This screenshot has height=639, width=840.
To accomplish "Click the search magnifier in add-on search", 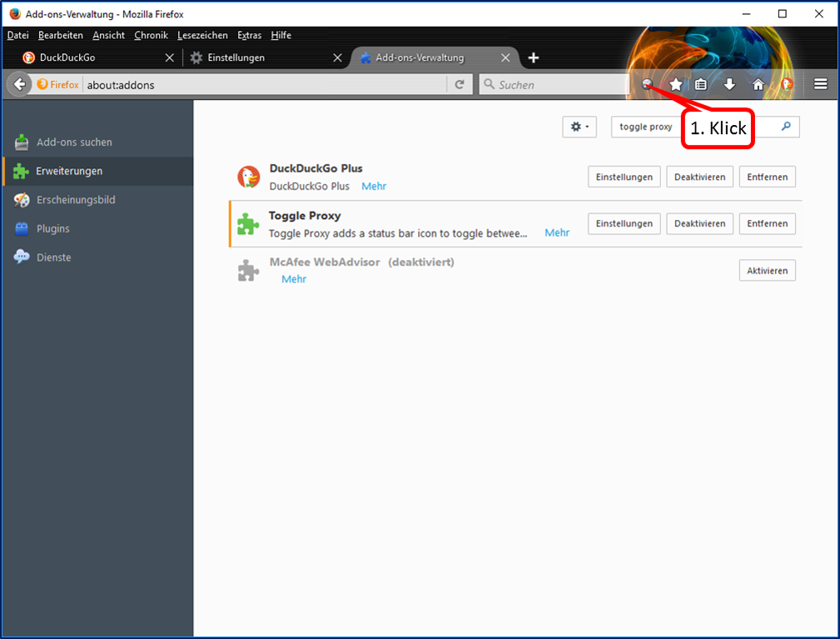I will point(786,127).
